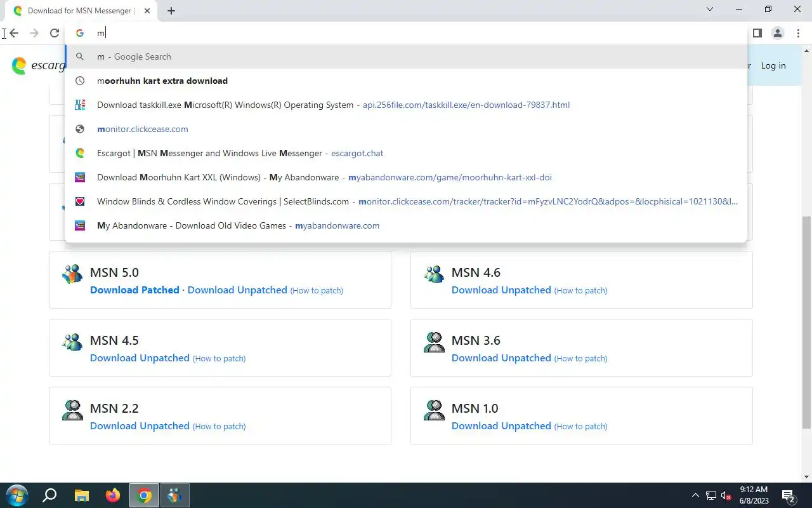The image size is (812, 508).
Task: Click the MSN 4.6 buddy icon
Action: point(434,274)
